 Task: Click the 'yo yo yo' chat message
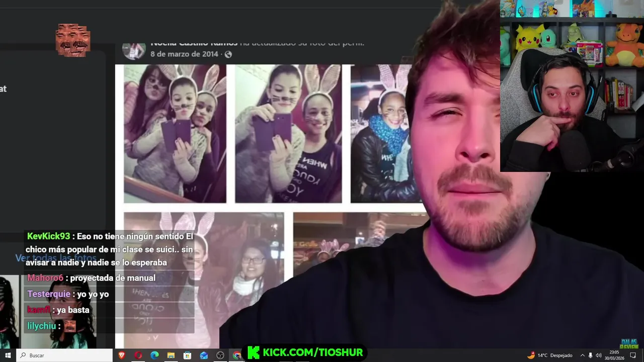tap(93, 294)
